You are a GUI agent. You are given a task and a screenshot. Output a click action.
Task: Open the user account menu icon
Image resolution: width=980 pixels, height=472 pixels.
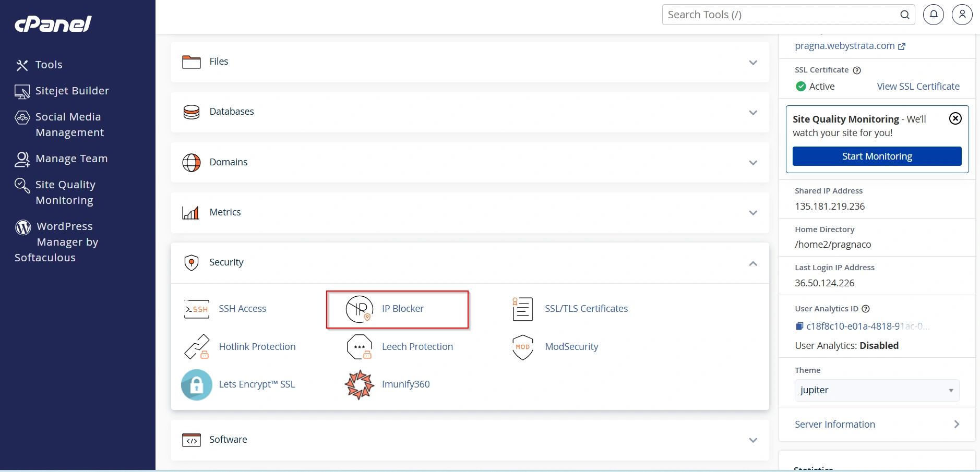tap(962, 14)
